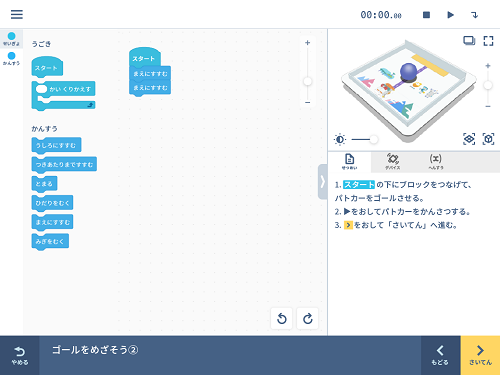Screen dimensions: 500x375
Task: Switch to the top-down camera view icon
Action: (469, 139)
